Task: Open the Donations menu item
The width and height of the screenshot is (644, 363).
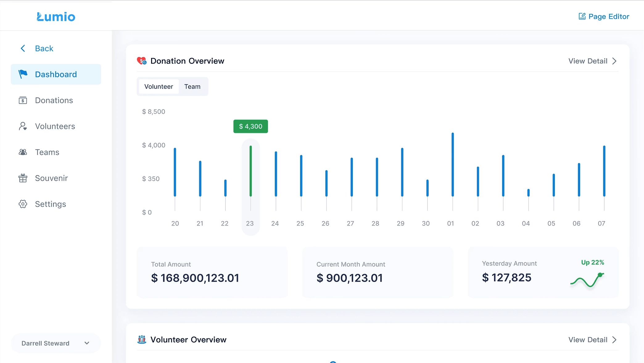Action: [x=54, y=100]
